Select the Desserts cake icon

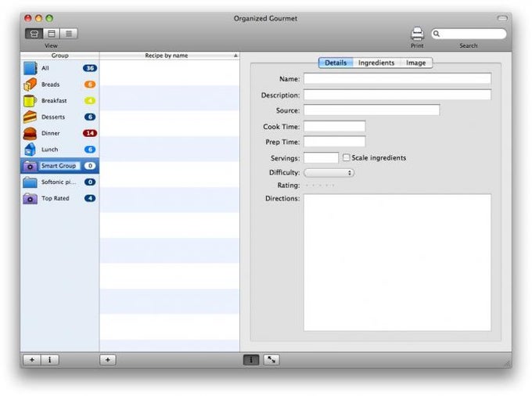point(31,117)
